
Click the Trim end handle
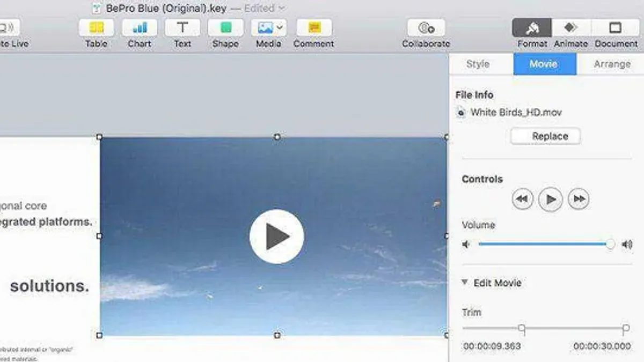626,328
